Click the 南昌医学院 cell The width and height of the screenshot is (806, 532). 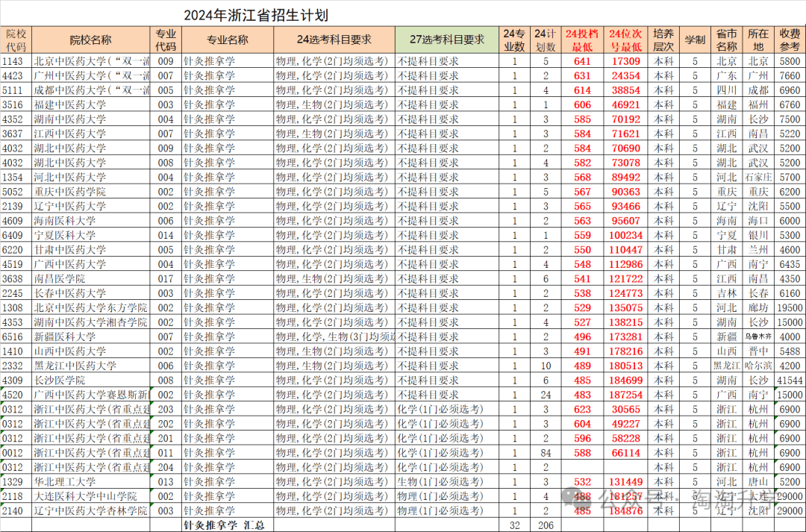(x=91, y=278)
